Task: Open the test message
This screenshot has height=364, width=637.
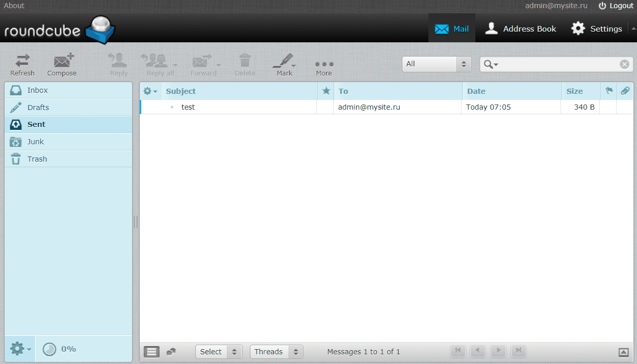Action: tap(188, 107)
